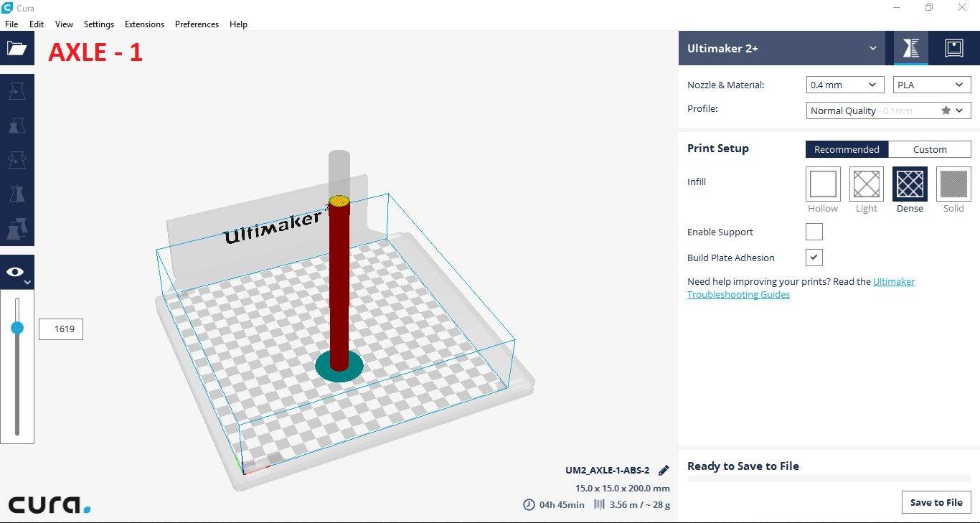Click the UM2_AXLE-1-ABS-2 job name
Image resolution: width=980 pixels, height=523 pixels.
(x=607, y=471)
